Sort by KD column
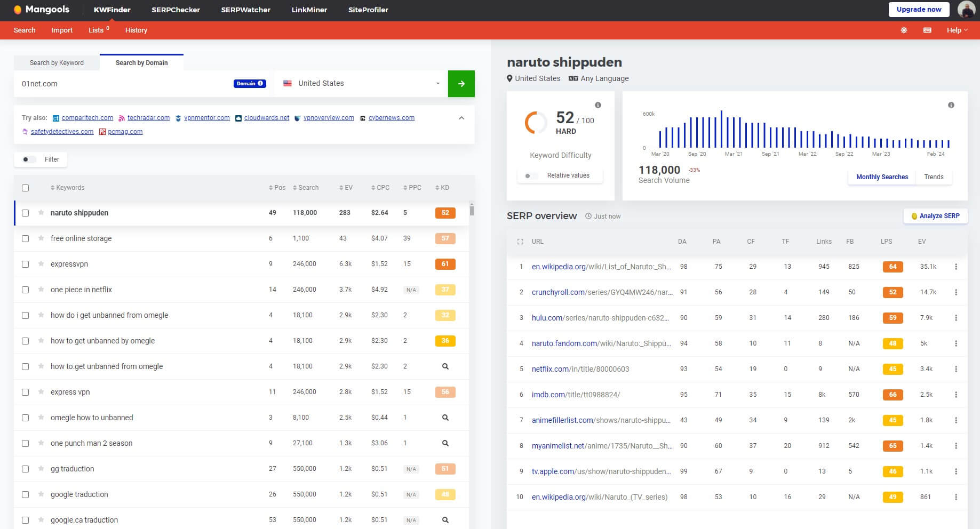The width and height of the screenshot is (980, 529). pyautogui.click(x=442, y=188)
